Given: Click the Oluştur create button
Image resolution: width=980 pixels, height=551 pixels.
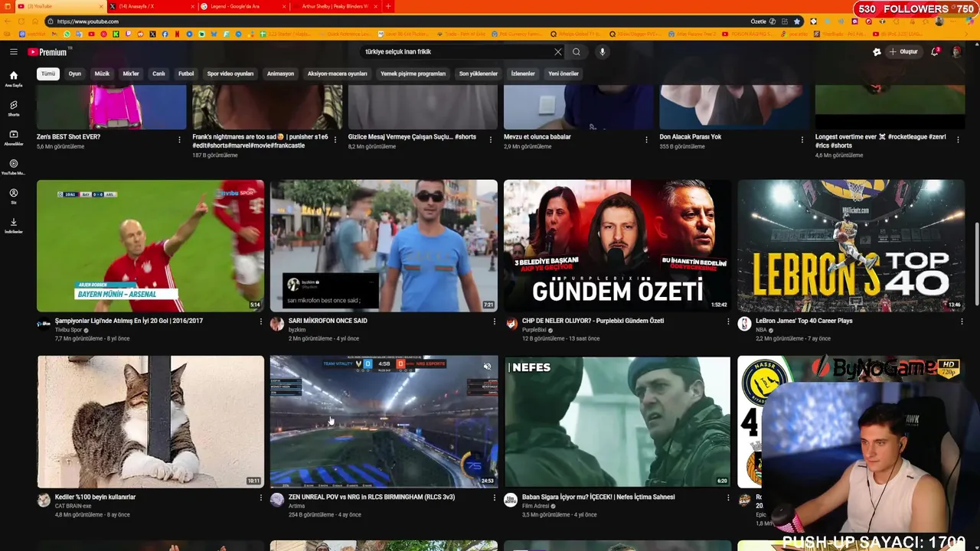Looking at the screenshot, I should (x=903, y=52).
